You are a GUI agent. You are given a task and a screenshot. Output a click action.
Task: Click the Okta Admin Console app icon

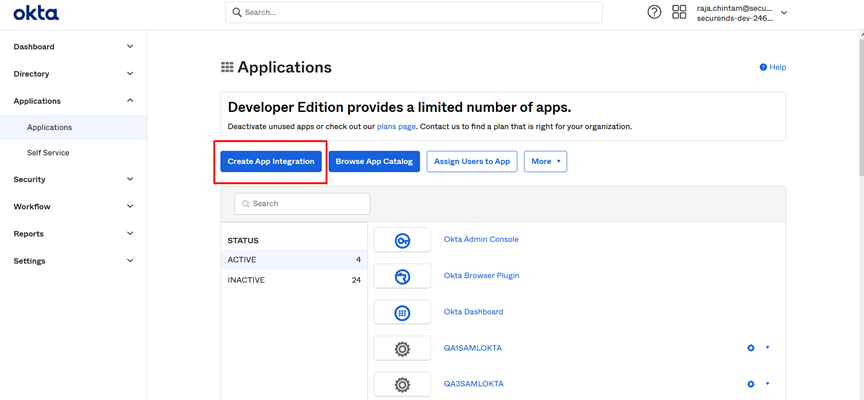click(402, 240)
